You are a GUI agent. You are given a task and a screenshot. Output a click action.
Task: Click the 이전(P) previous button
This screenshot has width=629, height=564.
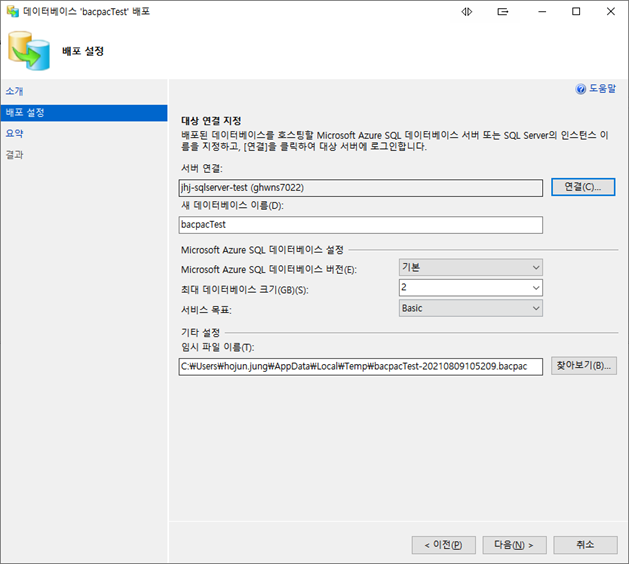[x=444, y=545]
